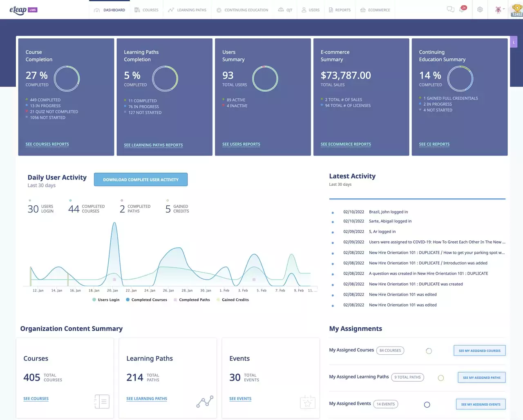
Task: Click My Assigned Learning Paths progress circle
Action: (x=441, y=378)
